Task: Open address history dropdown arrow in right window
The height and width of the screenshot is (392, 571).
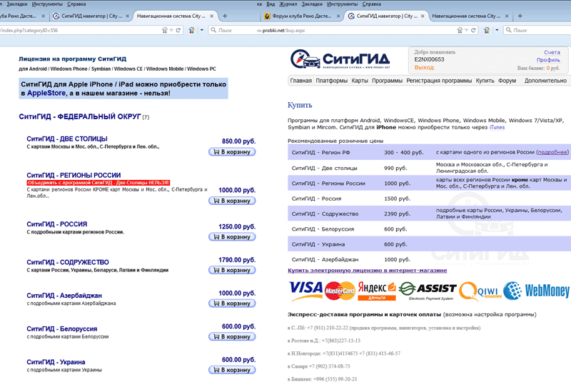Action: click(466, 30)
